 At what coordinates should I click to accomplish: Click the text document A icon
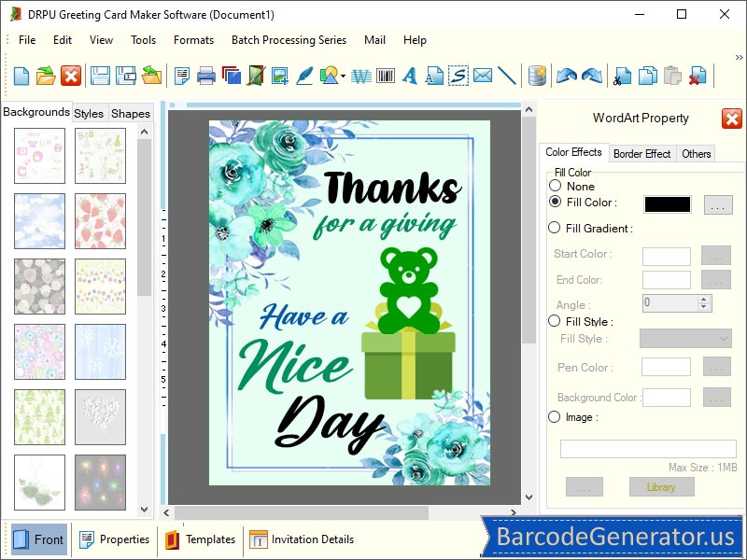click(x=434, y=76)
